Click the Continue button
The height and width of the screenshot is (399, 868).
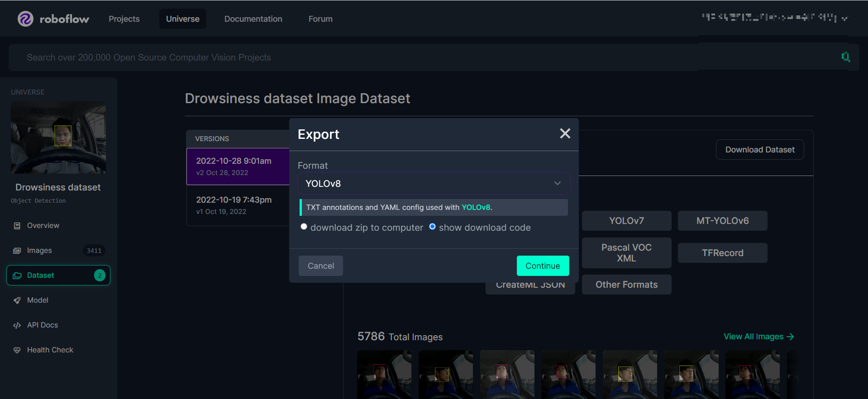(x=543, y=266)
